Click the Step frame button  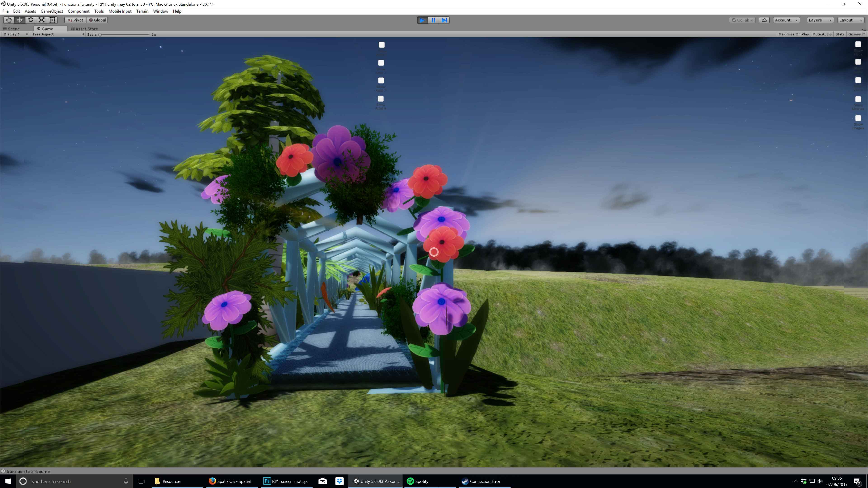[444, 20]
